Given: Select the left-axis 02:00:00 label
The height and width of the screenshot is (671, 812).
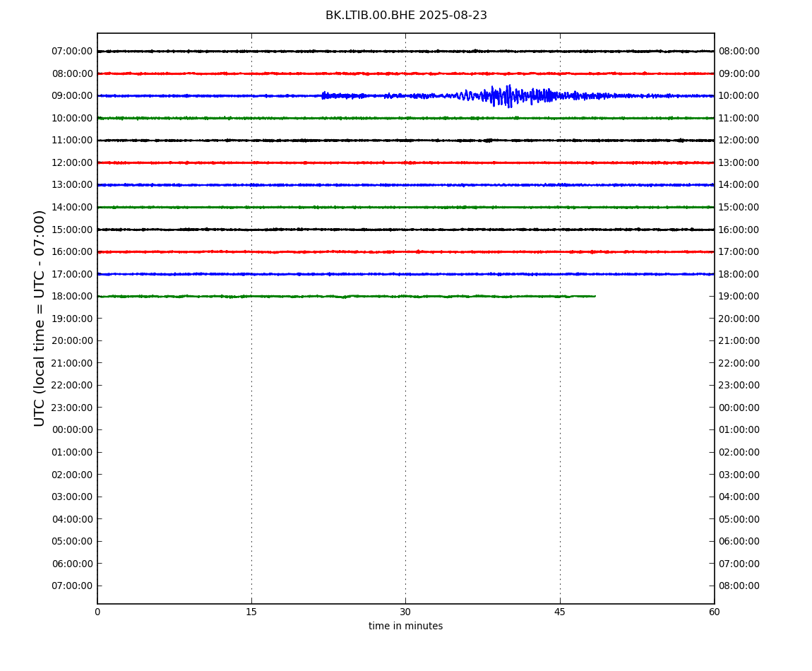Looking at the screenshot, I should point(73,475).
